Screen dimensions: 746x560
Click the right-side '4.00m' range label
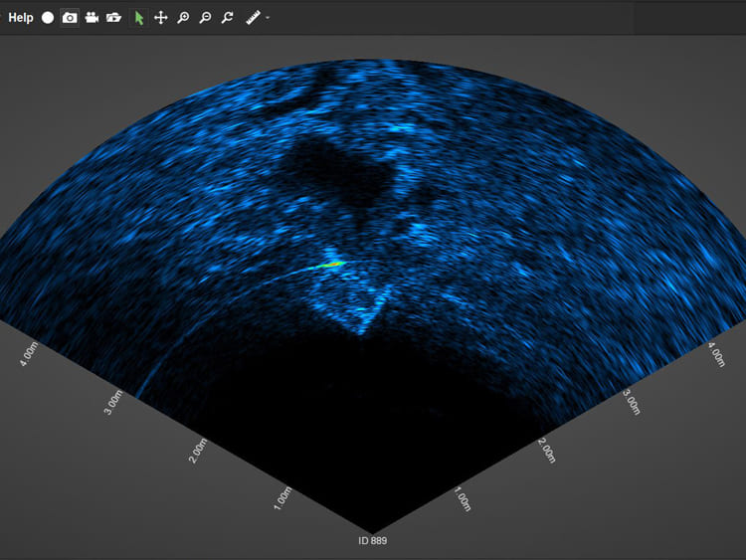716,354
